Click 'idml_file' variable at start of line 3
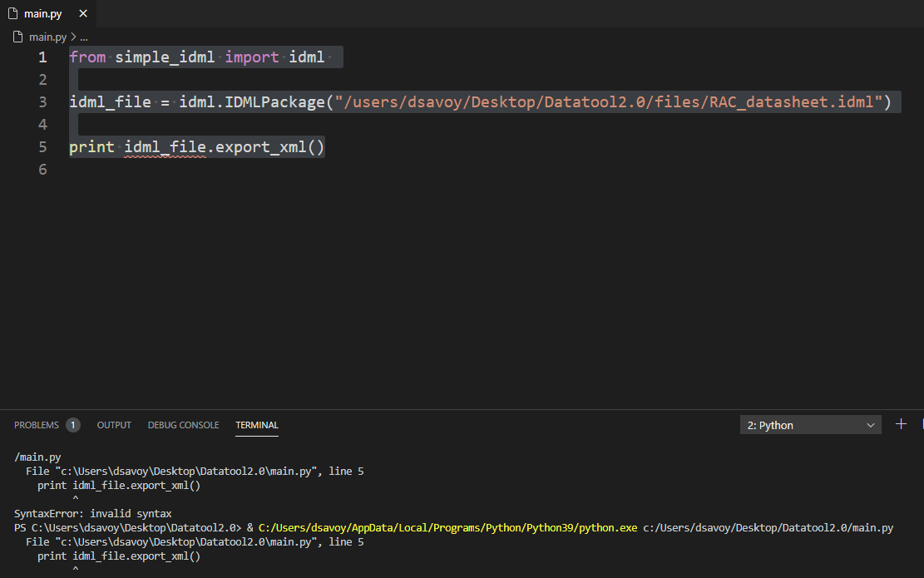This screenshot has height=578, width=924. click(x=110, y=102)
